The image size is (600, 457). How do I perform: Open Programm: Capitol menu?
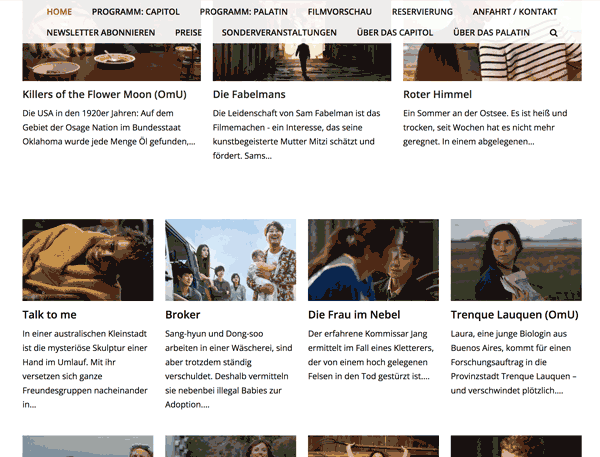pyautogui.click(x=134, y=12)
